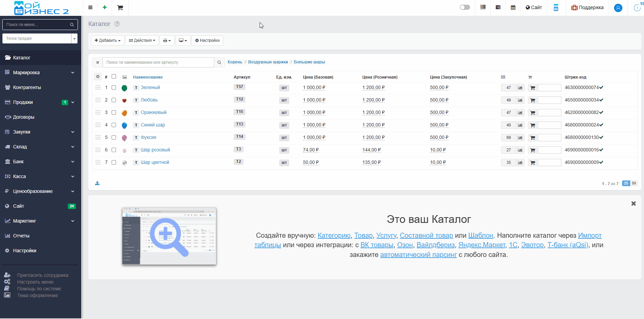Open the calendar icon in top bar

(513, 7)
